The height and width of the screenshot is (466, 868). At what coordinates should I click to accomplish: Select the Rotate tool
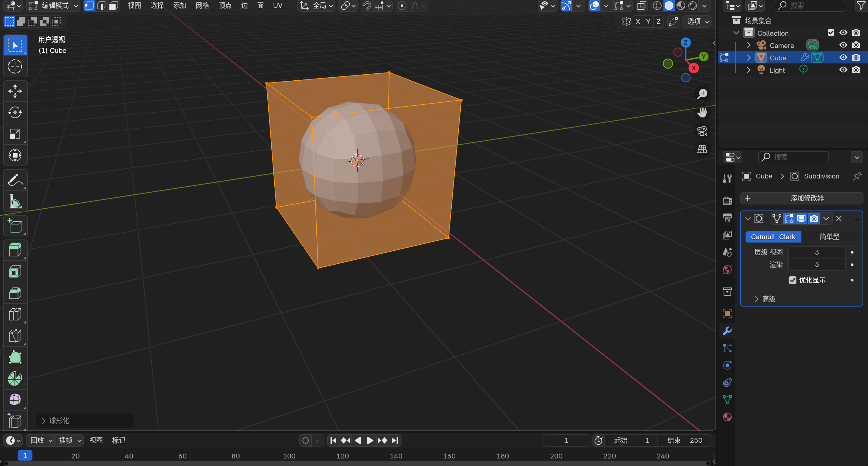click(x=15, y=113)
